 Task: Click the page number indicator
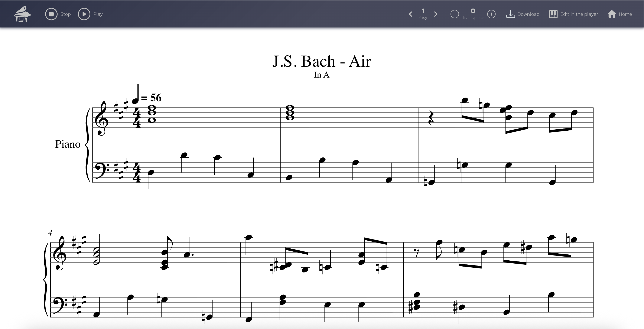point(423,11)
